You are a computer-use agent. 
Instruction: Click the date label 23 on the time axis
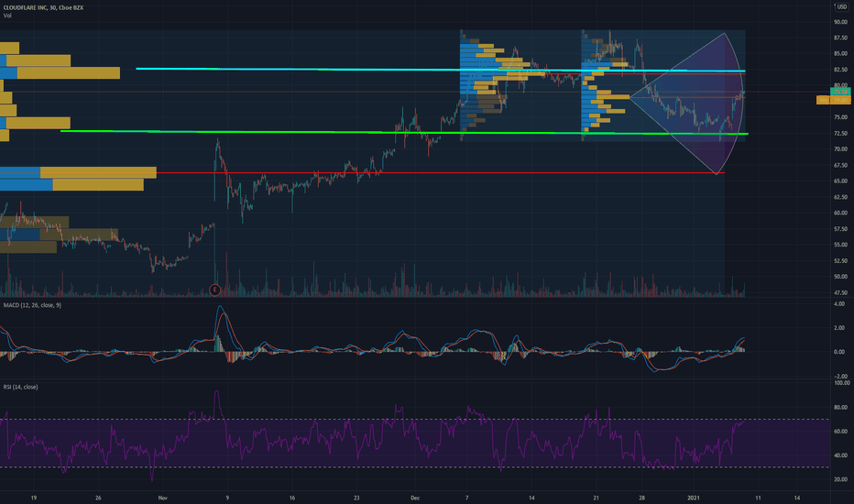click(x=356, y=498)
